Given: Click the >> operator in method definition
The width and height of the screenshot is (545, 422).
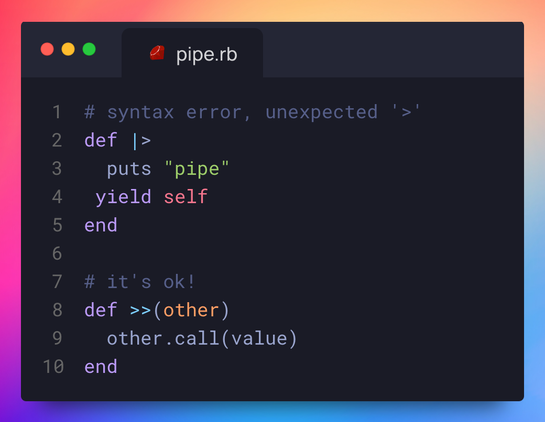Looking at the screenshot, I should click(x=140, y=310).
